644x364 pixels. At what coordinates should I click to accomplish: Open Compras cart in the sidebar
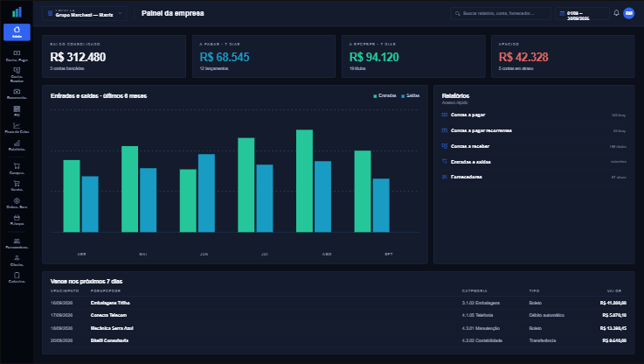click(17, 169)
